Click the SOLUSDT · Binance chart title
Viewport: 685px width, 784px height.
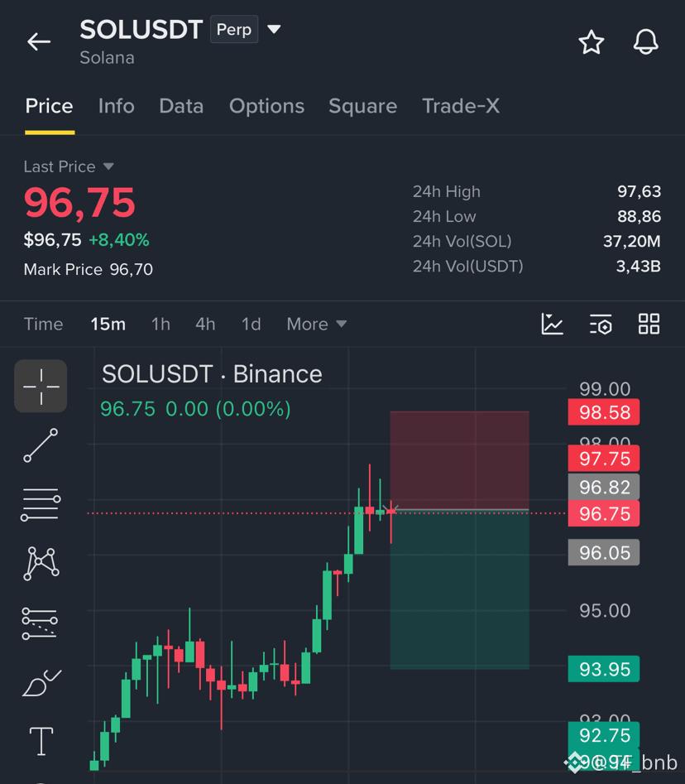pos(212,374)
